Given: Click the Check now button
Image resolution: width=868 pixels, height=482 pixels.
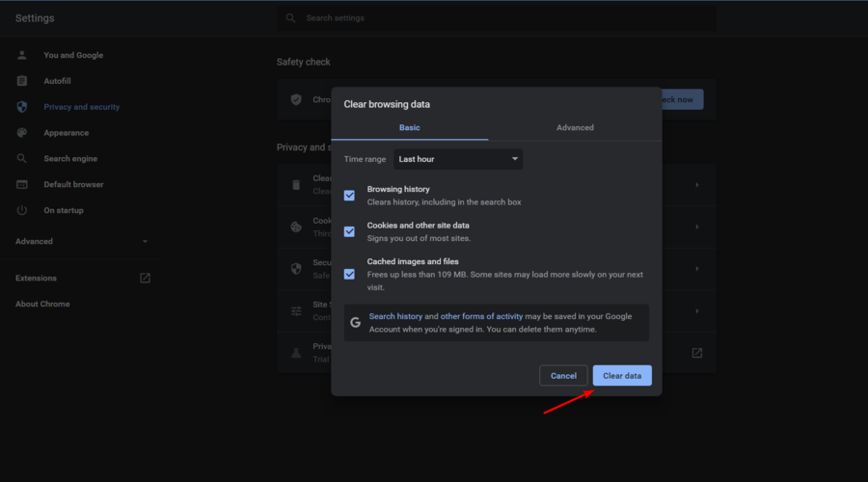Looking at the screenshot, I should [682, 100].
